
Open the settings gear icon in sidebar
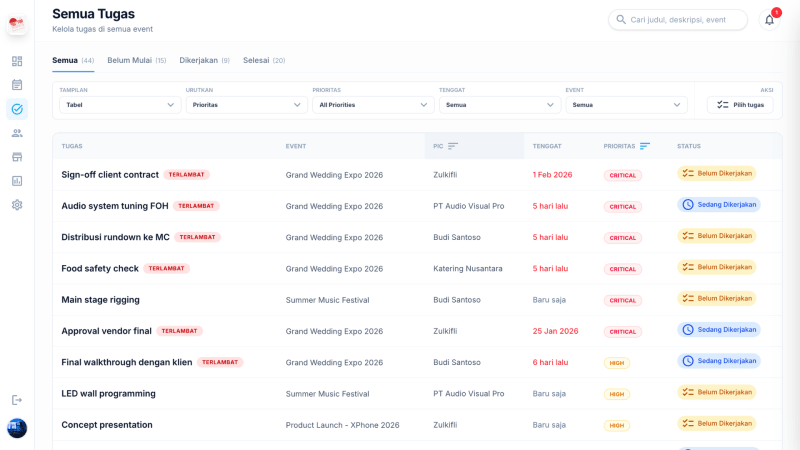(17, 205)
